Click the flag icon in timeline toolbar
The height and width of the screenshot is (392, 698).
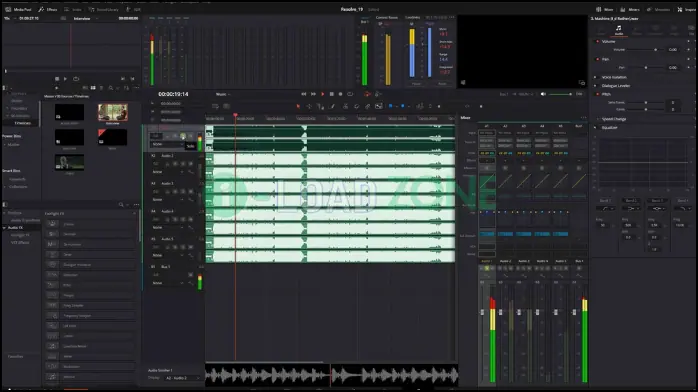pyautogui.click(x=391, y=106)
